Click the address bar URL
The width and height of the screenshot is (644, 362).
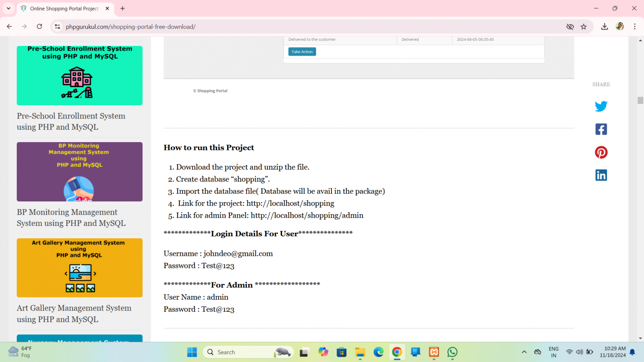131,27
